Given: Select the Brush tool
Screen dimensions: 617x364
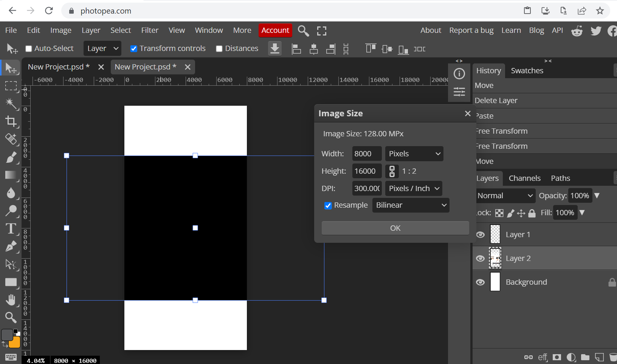Looking at the screenshot, I should [x=11, y=157].
